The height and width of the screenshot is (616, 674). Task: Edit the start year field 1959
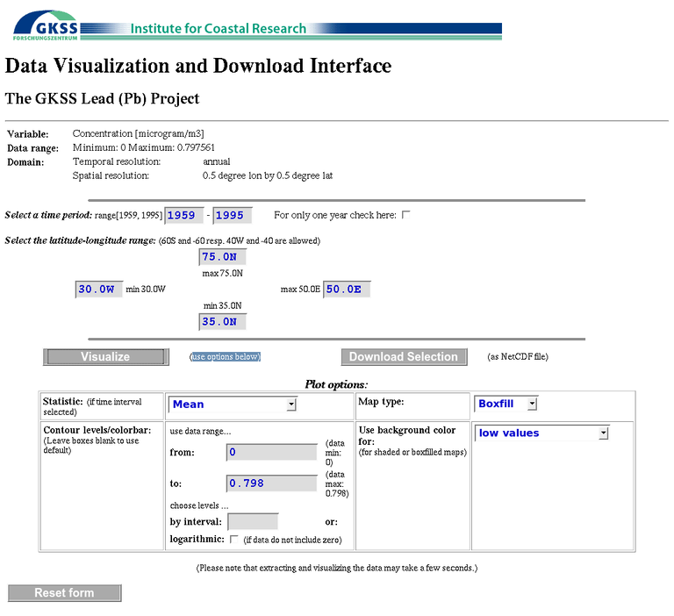184,215
